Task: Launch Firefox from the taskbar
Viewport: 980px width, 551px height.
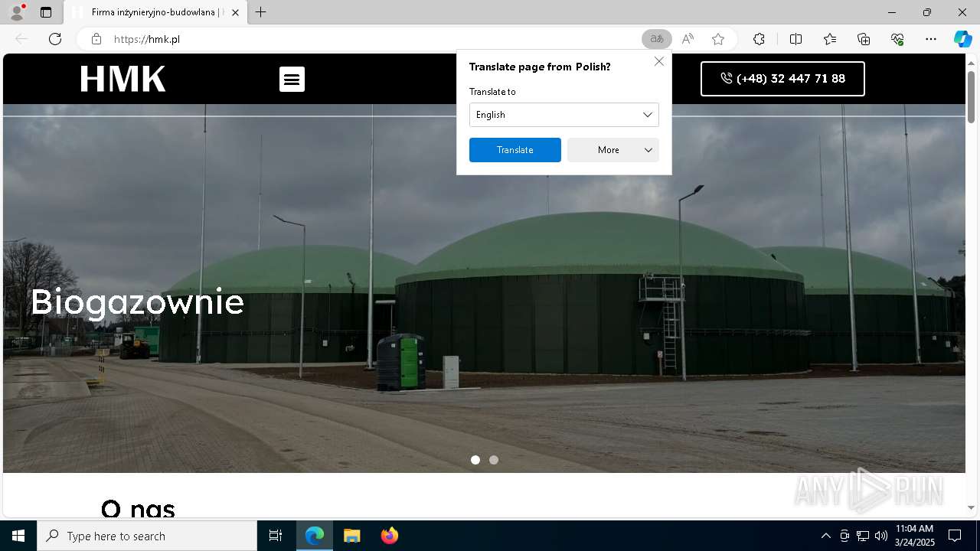Action: (389, 536)
